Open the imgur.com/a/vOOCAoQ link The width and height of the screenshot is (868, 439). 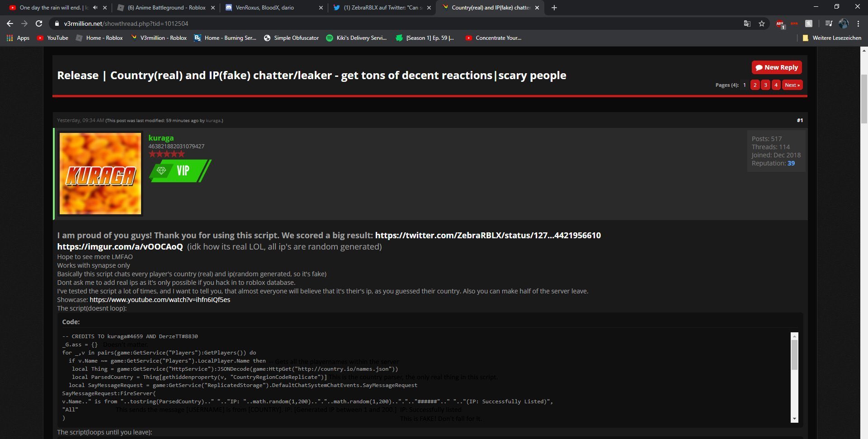[x=120, y=246]
